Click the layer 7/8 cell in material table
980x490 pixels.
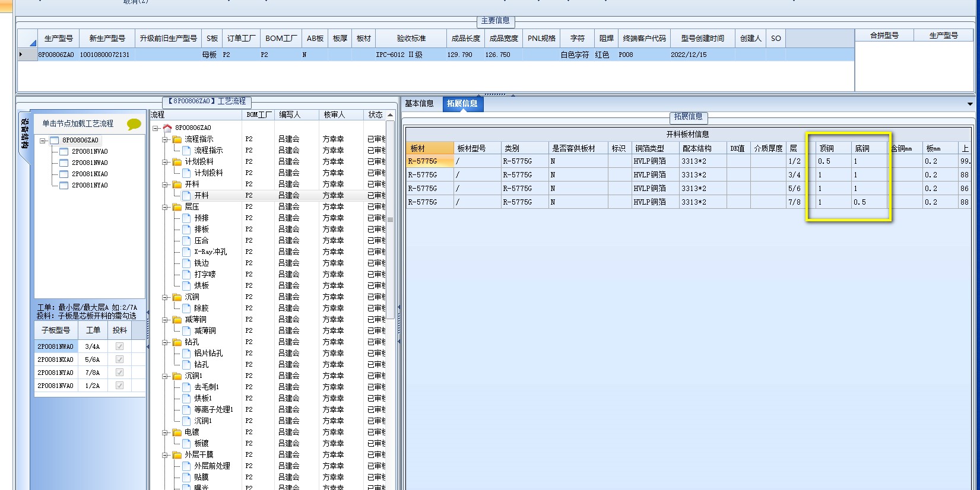(x=794, y=202)
